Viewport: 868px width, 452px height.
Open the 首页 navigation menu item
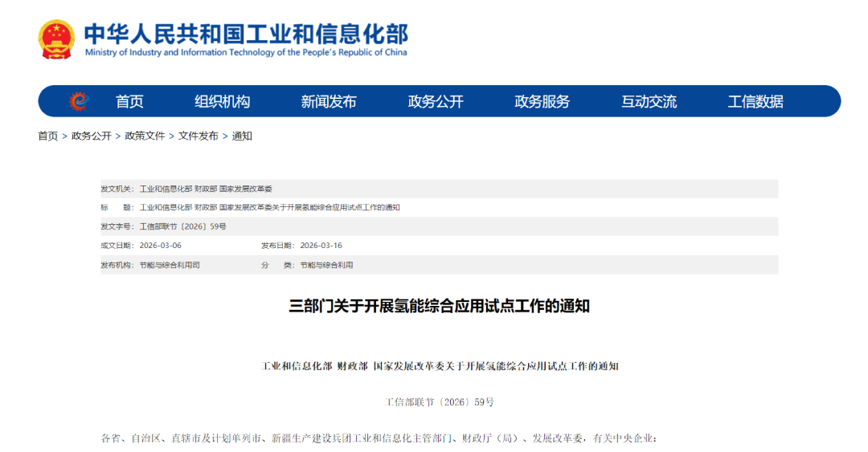click(129, 102)
